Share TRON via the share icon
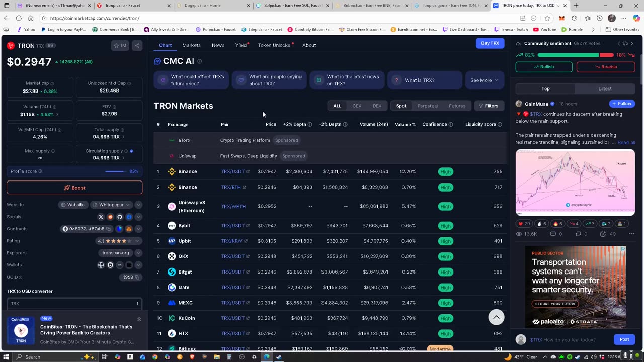Viewport: 644px width, 362px height. click(137, 46)
